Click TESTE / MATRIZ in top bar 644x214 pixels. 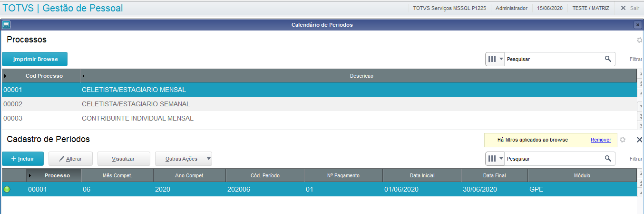click(x=591, y=8)
